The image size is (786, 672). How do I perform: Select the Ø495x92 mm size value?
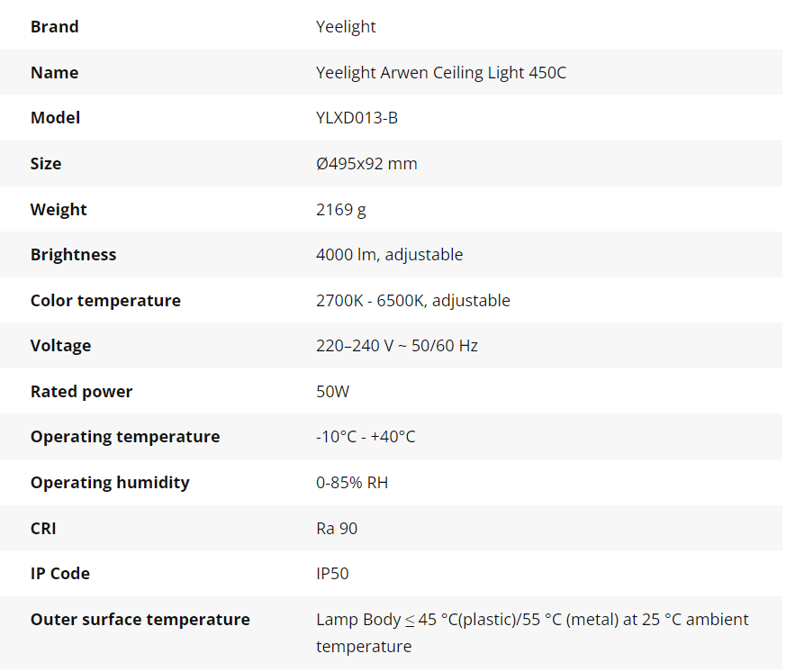[366, 164]
